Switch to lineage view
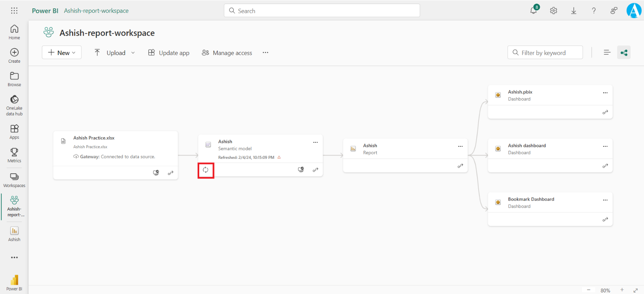Image resolution: width=644 pixels, height=294 pixels. pyautogui.click(x=623, y=53)
